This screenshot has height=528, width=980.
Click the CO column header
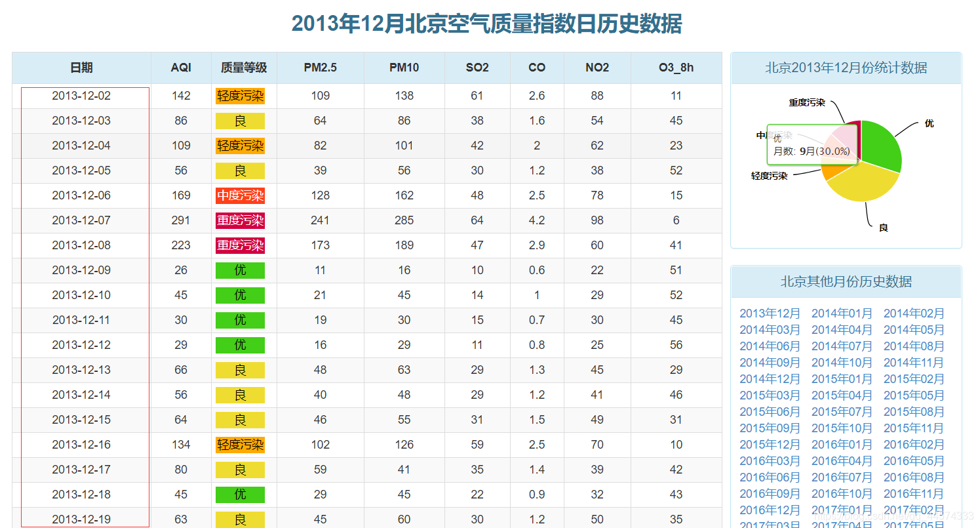pyautogui.click(x=537, y=68)
